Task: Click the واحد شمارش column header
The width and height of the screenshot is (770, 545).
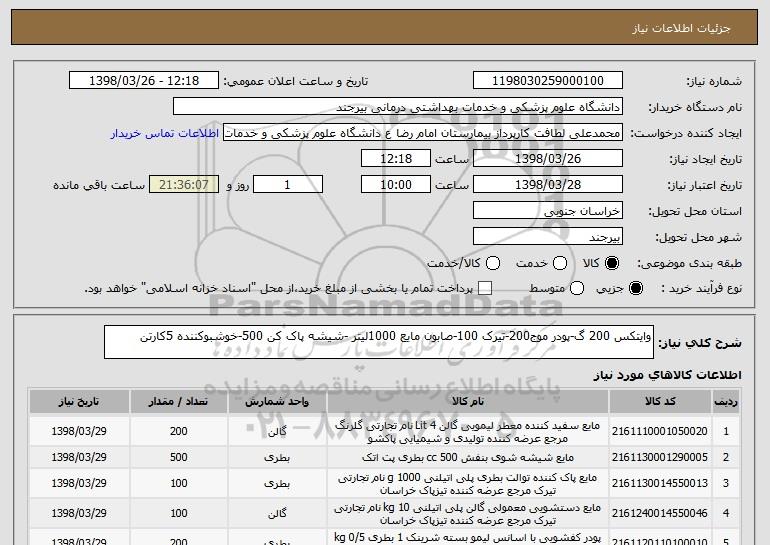Action: (x=277, y=402)
